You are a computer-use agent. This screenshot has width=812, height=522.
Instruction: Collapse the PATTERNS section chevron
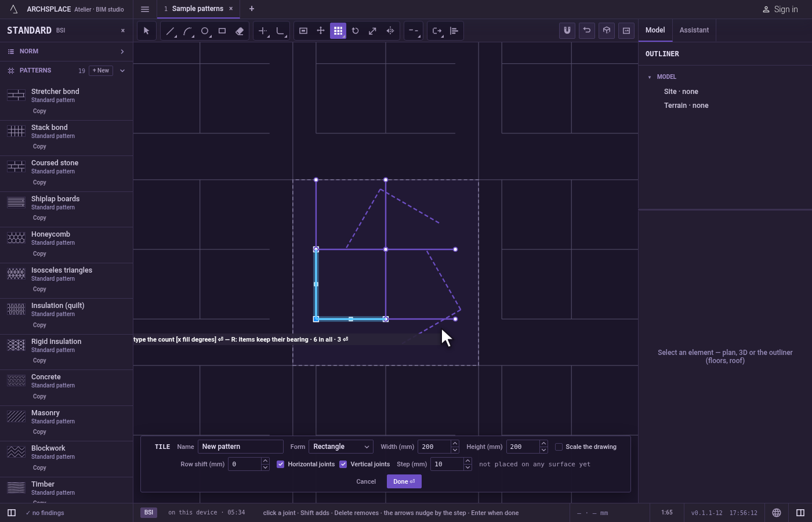122,71
